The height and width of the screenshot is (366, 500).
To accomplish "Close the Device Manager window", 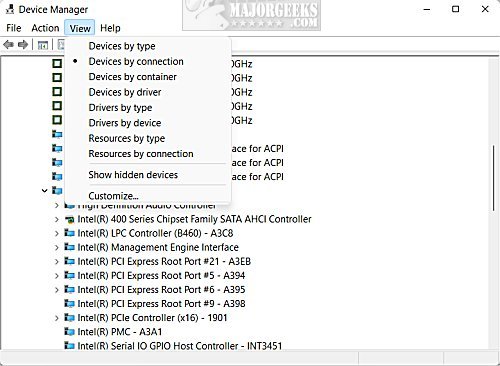I will [x=485, y=9].
